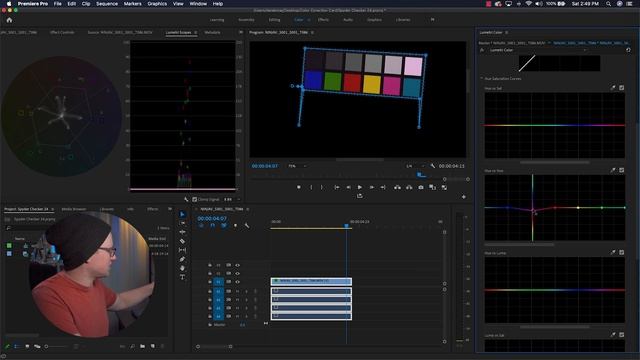640x360 pixels.
Task: Open timeline display settings wrench
Action: point(247,225)
